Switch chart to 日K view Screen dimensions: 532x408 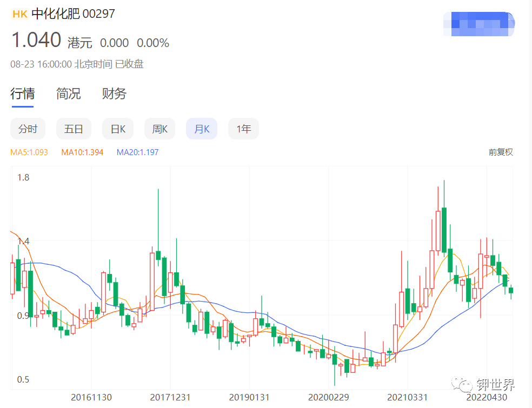click(118, 129)
